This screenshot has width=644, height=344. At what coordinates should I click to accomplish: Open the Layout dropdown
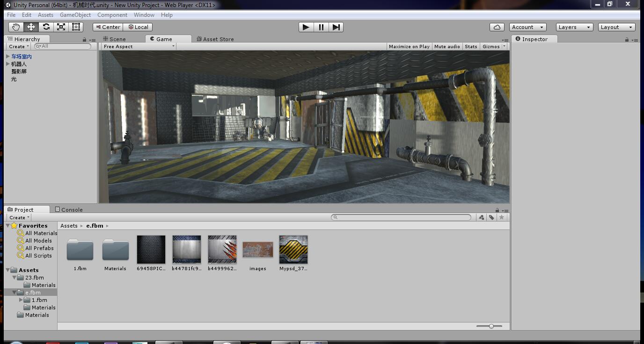(617, 27)
